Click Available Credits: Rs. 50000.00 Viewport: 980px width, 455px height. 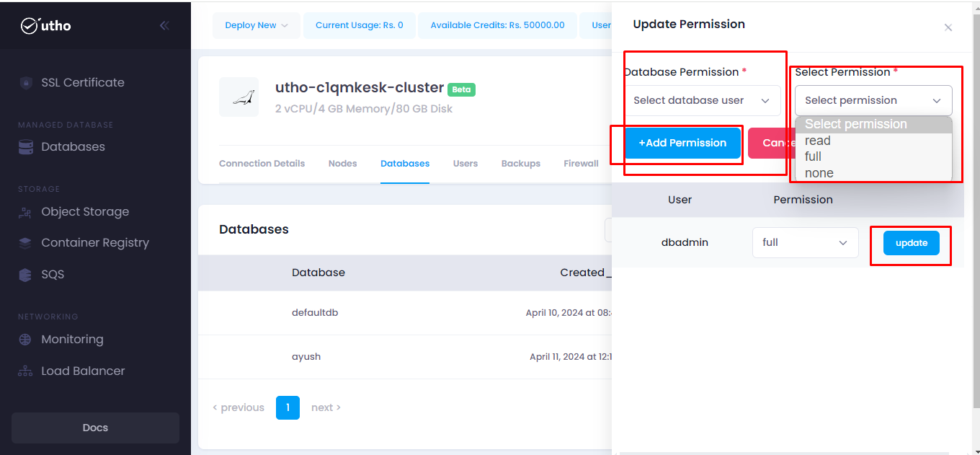(497, 25)
